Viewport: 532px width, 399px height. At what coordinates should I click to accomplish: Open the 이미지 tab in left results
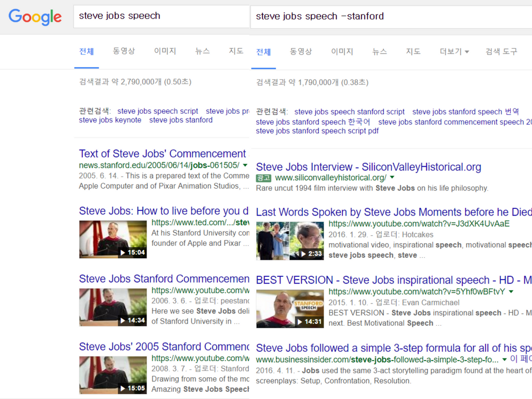(165, 51)
